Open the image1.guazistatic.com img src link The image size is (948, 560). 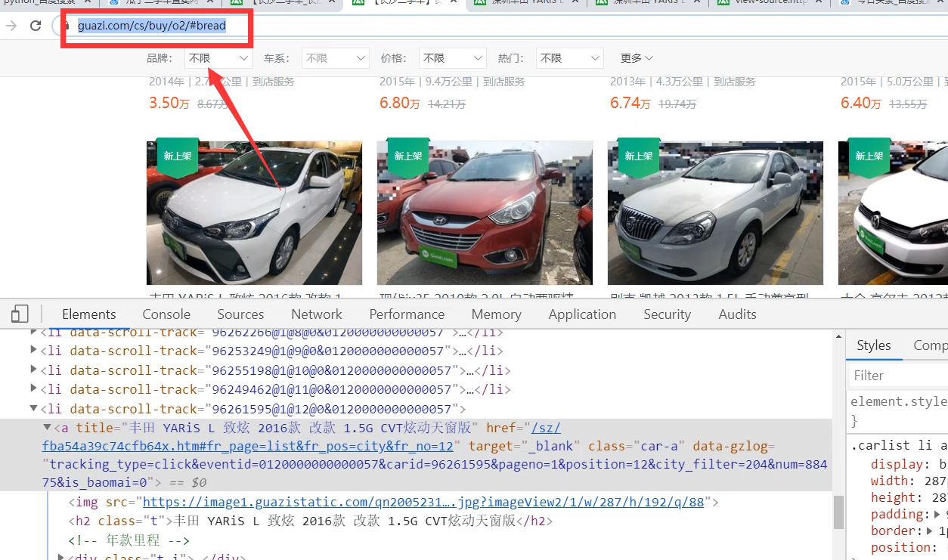[423, 502]
